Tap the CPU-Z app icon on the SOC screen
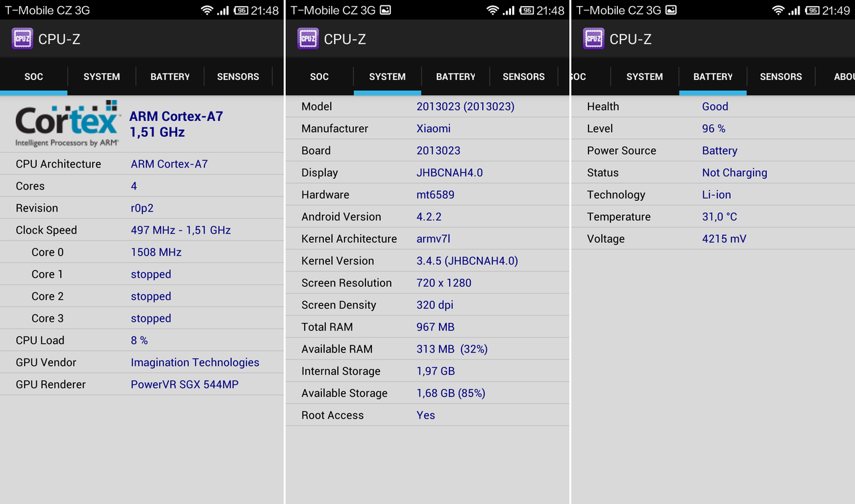This screenshot has width=855, height=504. click(22, 39)
